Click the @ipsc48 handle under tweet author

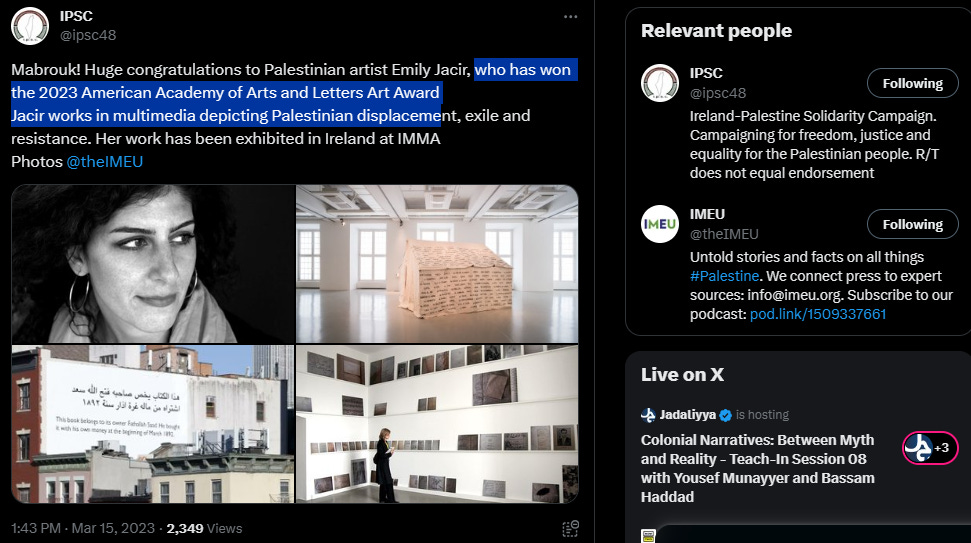[x=88, y=35]
